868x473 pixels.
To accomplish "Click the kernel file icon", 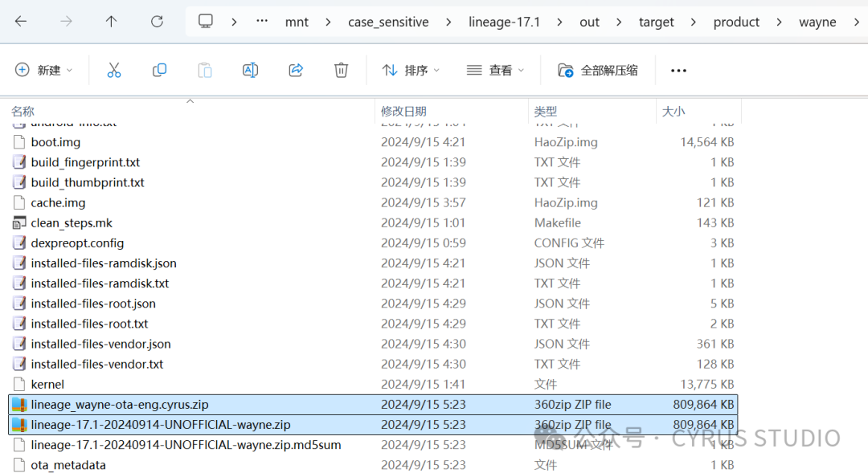I will pyautogui.click(x=19, y=385).
